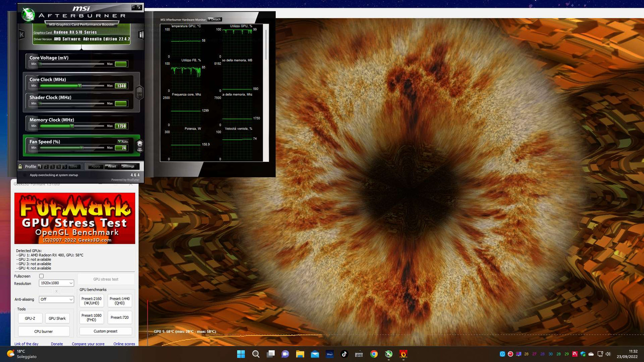Screen dimensions: 644x362
Task: Toggle the profile lock padlock icon
Action: (x=20, y=166)
